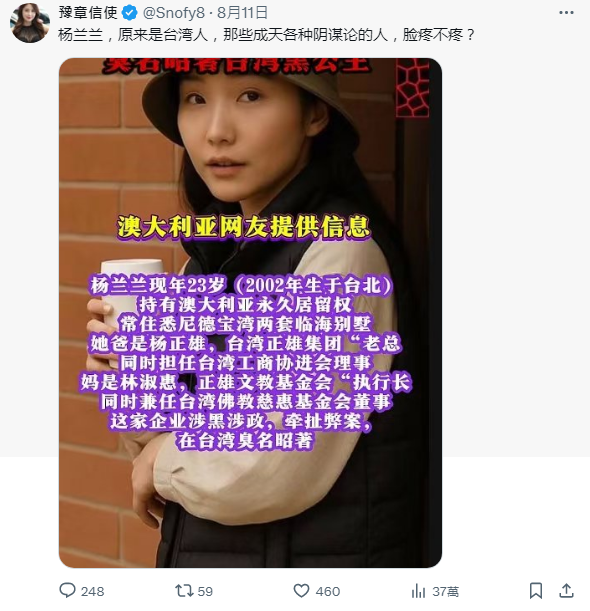This screenshot has width=590, height=611.
Task: Open the attached image in viewer
Action: point(250,313)
